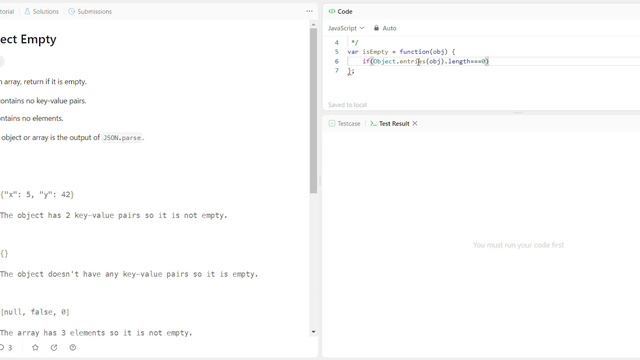Click the Submissions clock icon
This screenshot has height=360, width=640.
tap(71, 11)
